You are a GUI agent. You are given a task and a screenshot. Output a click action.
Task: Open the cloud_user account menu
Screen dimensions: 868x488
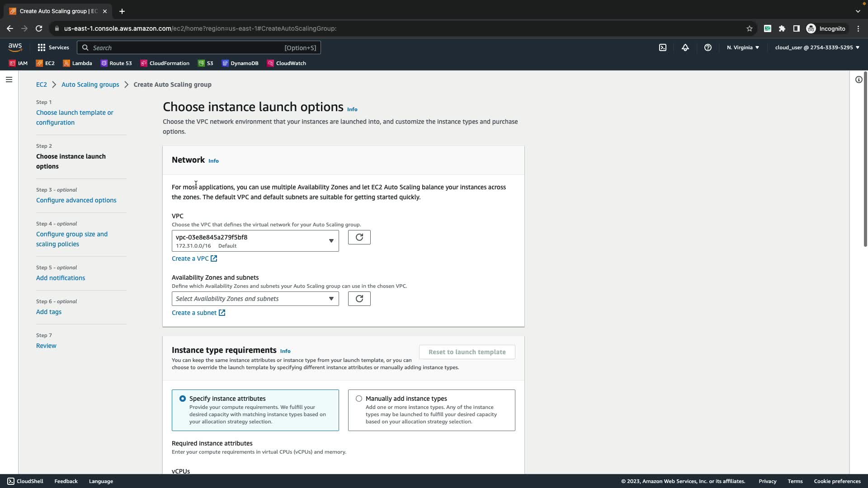817,47
